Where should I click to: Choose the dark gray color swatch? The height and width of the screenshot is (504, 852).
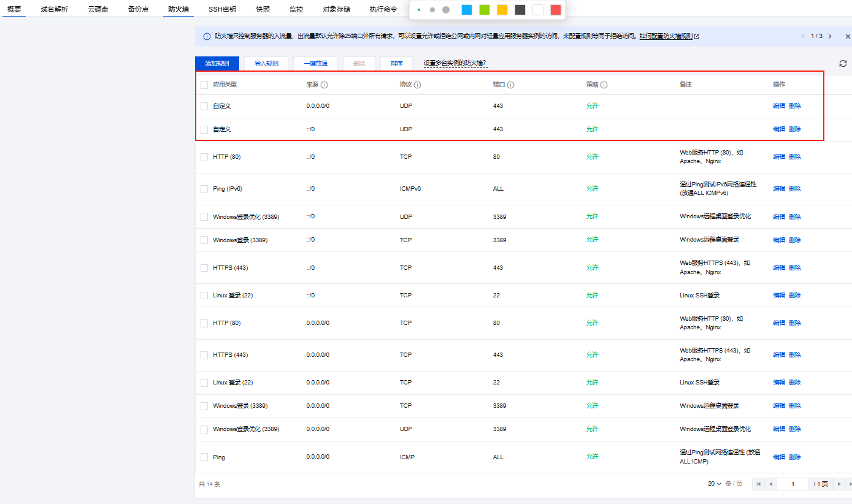[520, 10]
